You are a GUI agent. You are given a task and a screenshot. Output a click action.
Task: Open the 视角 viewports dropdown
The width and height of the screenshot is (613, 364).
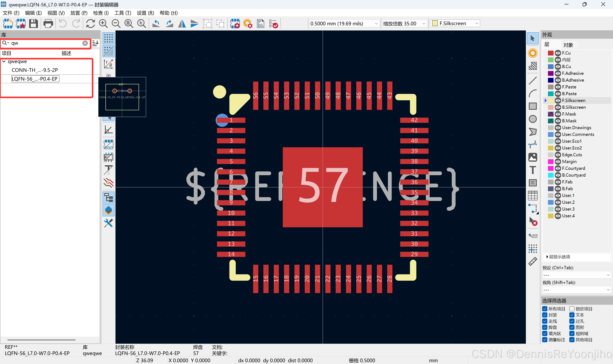(576, 290)
